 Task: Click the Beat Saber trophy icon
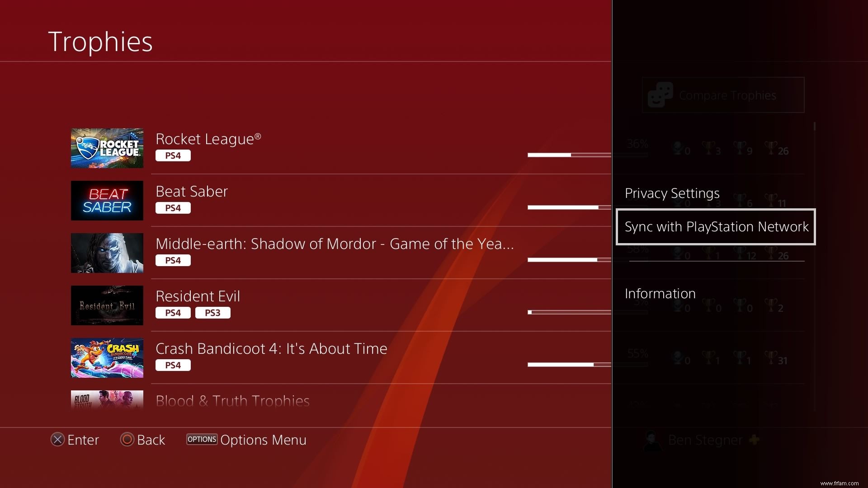[107, 200]
